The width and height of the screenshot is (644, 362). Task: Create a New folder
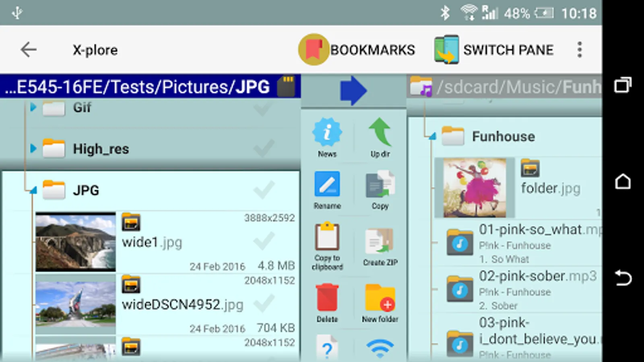tap(380, 302)
